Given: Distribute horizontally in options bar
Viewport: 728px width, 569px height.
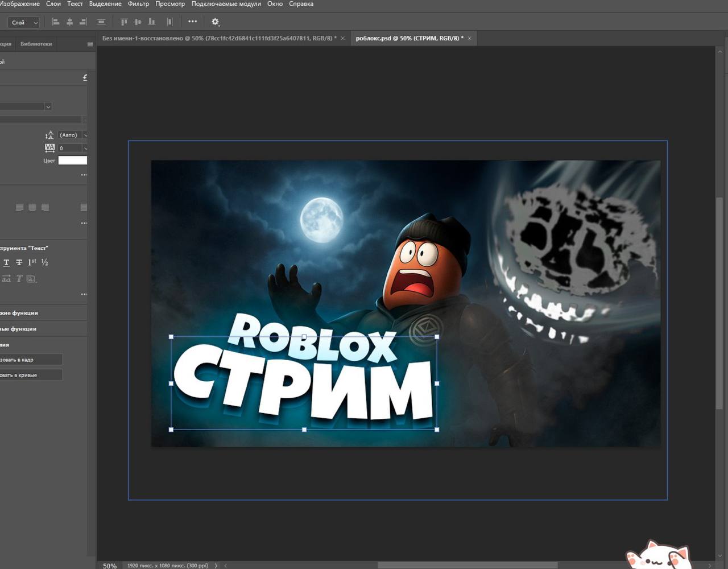Looking at the screenshot, I should 169,22.
